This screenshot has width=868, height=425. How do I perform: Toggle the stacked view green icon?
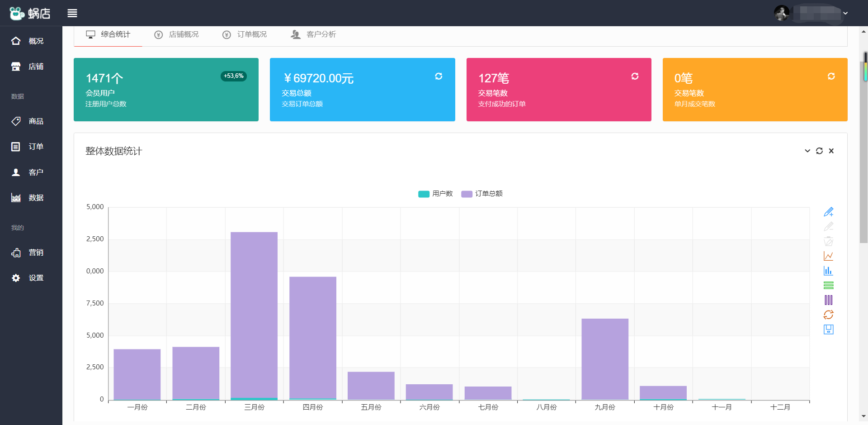(828, 285)
